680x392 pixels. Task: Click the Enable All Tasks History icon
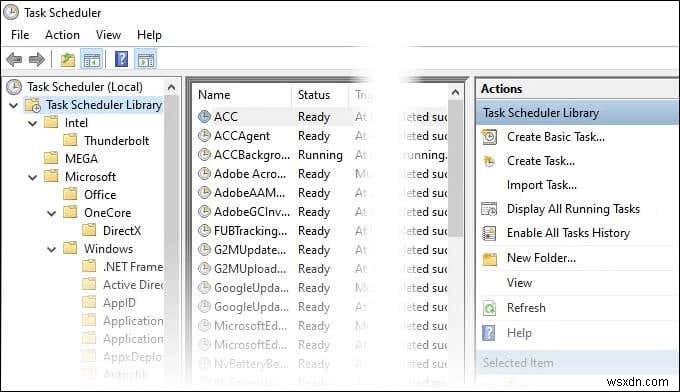(489, 233)
